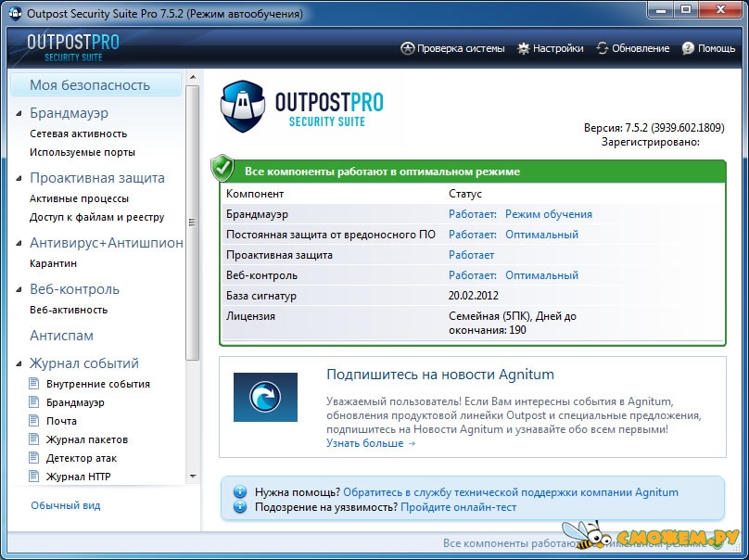Click the license info 'Семейная (5ПК)' text

[489, 316]
